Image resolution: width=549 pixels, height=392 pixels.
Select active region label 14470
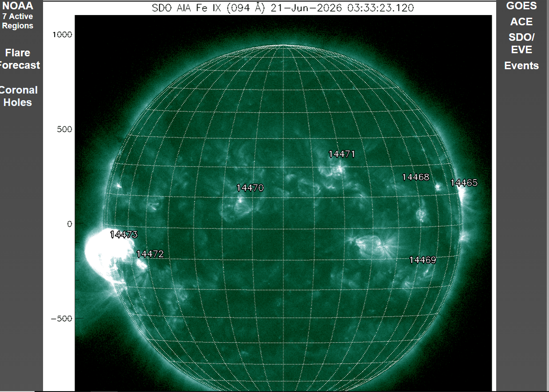coord(250,188)
